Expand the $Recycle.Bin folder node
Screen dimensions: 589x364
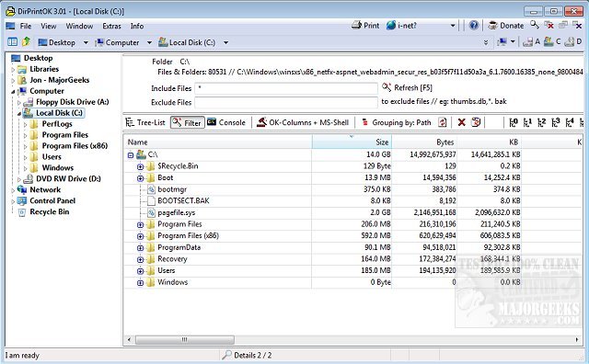pos(141,166)
